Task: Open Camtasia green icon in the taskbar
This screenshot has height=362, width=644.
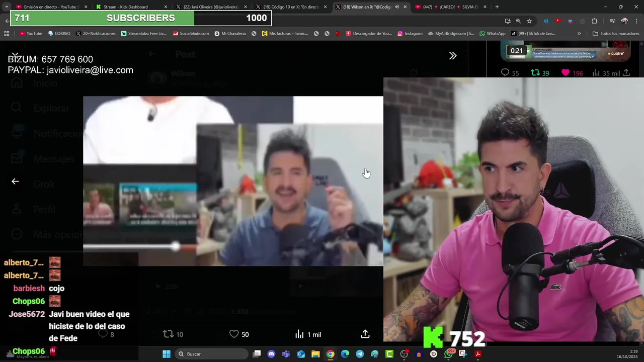Action: [x=389, y=354]
